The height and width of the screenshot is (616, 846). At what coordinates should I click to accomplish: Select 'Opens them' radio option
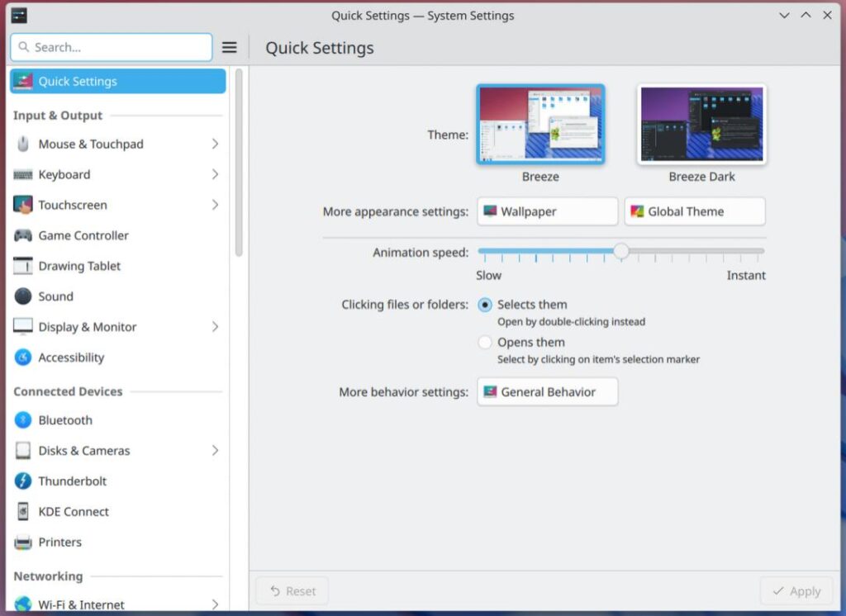coord(484,342)
